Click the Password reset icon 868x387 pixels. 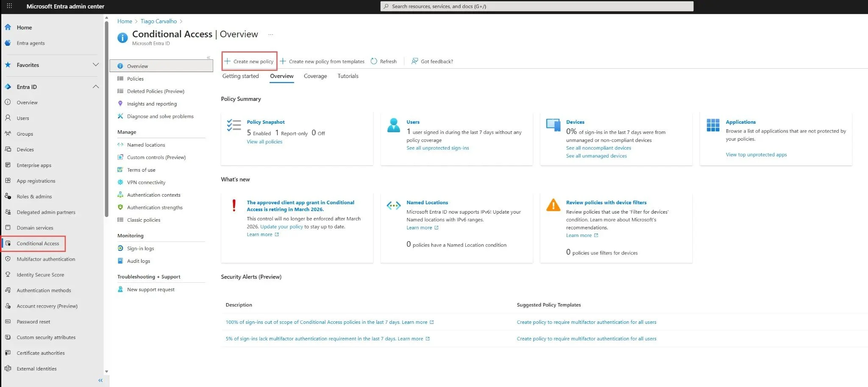click(x=8, y=321)
